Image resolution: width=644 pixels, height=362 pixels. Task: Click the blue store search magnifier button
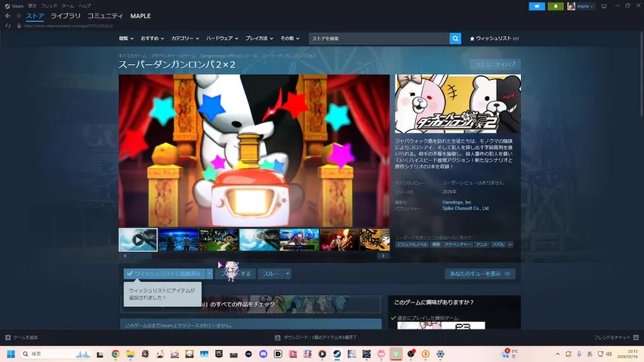455,38
